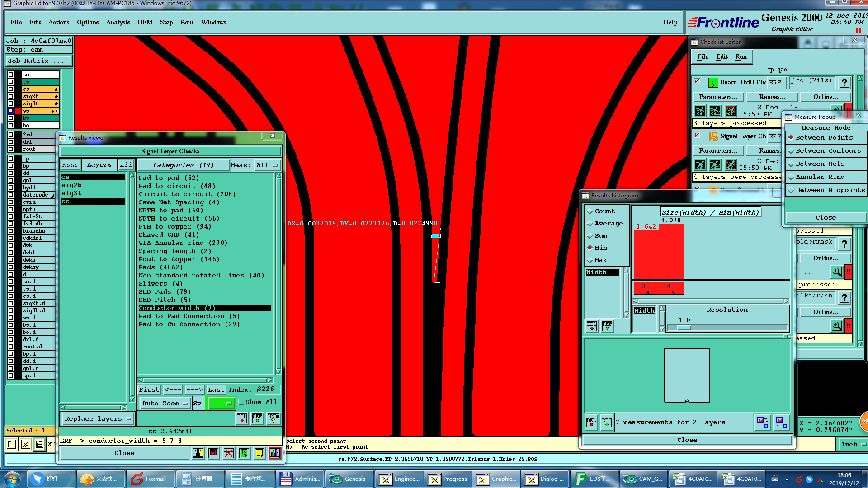Click the Job Matrix button
The width and height of the screenshot is (868, 488).
38,61
